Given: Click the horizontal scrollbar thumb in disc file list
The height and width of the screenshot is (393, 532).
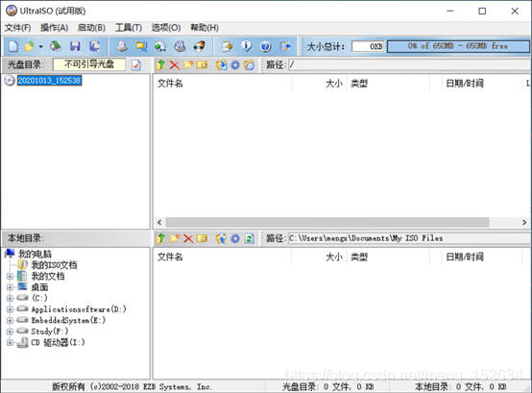Looking at the screenshot, I should click(x=327, y=222).
